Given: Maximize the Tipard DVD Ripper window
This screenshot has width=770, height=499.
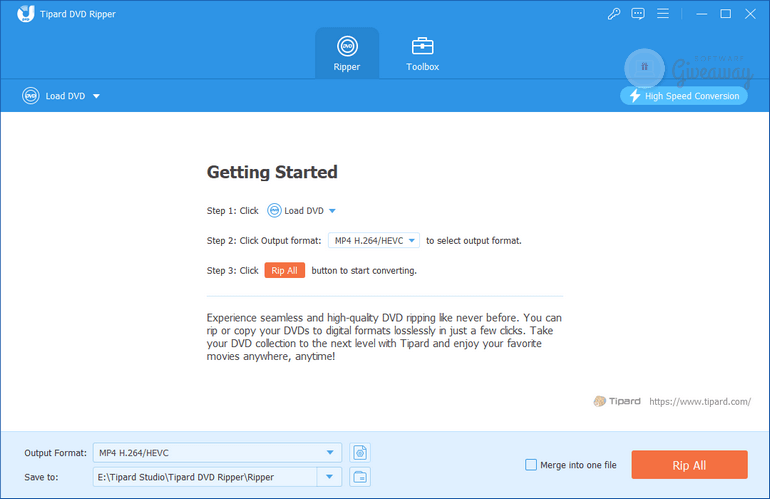Looking at the screenshot, I should (725, 14).
